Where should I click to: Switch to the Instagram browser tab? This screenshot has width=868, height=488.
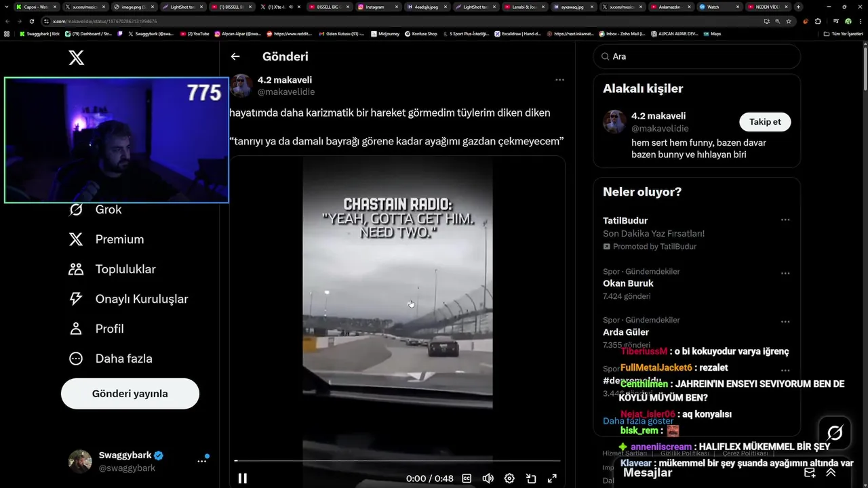(378, 7)
